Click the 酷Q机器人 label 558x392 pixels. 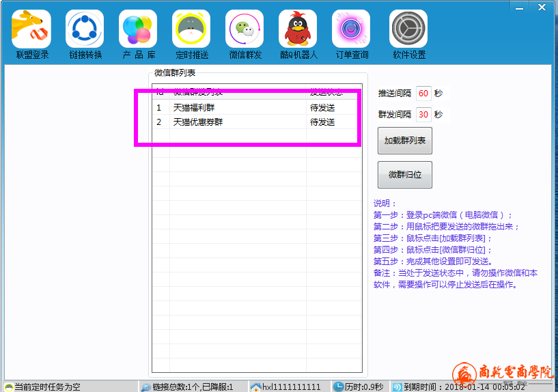coord(299,55)
